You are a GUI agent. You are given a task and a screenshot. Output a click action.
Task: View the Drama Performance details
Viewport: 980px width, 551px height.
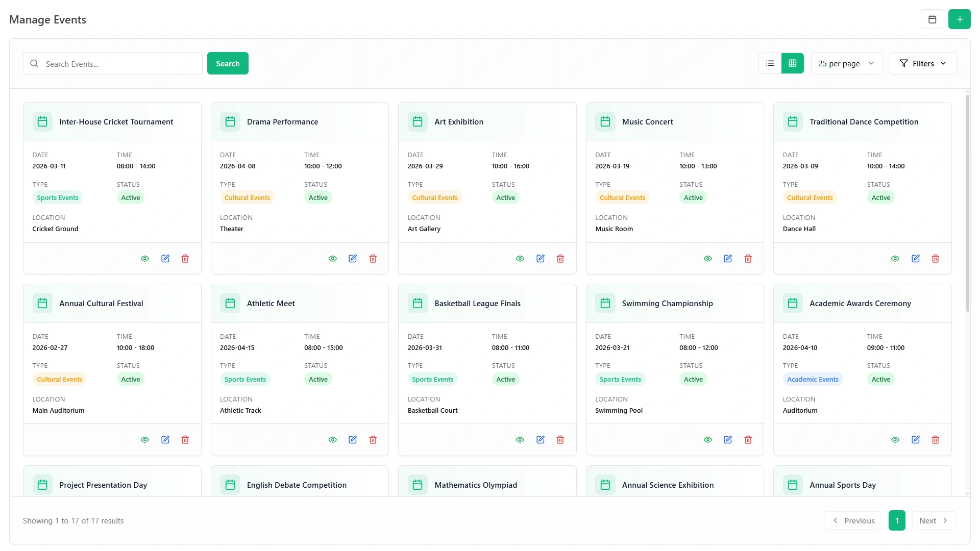point(333,259)
